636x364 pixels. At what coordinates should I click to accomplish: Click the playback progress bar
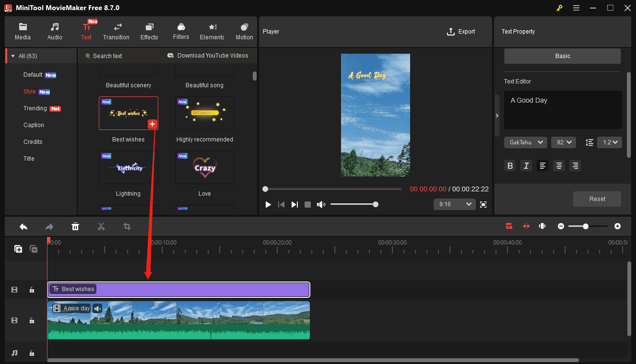tap(332, 189)
